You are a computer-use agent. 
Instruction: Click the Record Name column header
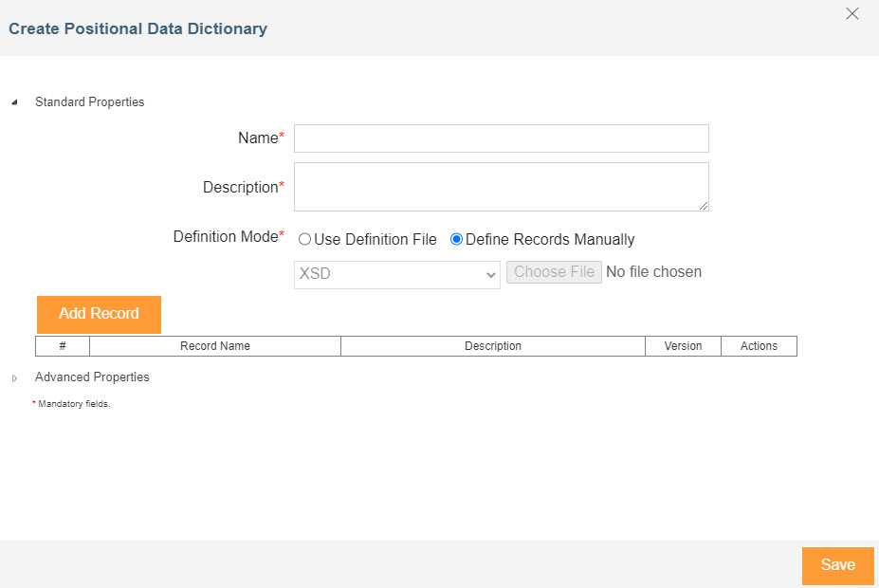[x=215, y=346]
